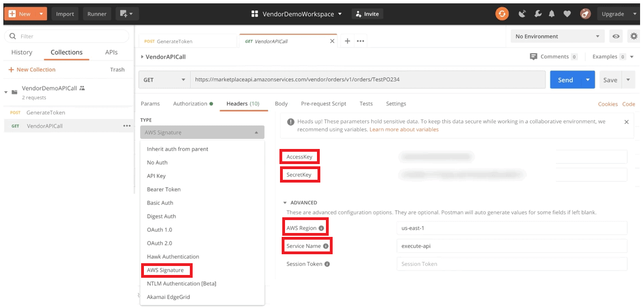644x308 pixels.
Task: Open the Send button dropdown arrow
Action: (x=588, y=80)
